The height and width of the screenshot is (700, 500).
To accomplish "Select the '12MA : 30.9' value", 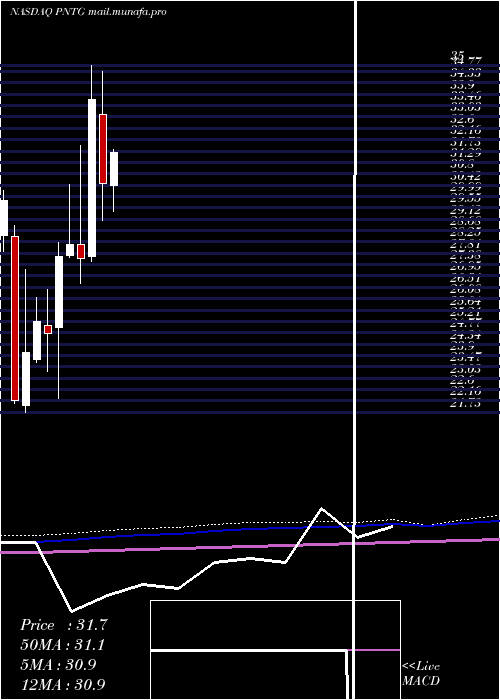I will tap(63, 684).
